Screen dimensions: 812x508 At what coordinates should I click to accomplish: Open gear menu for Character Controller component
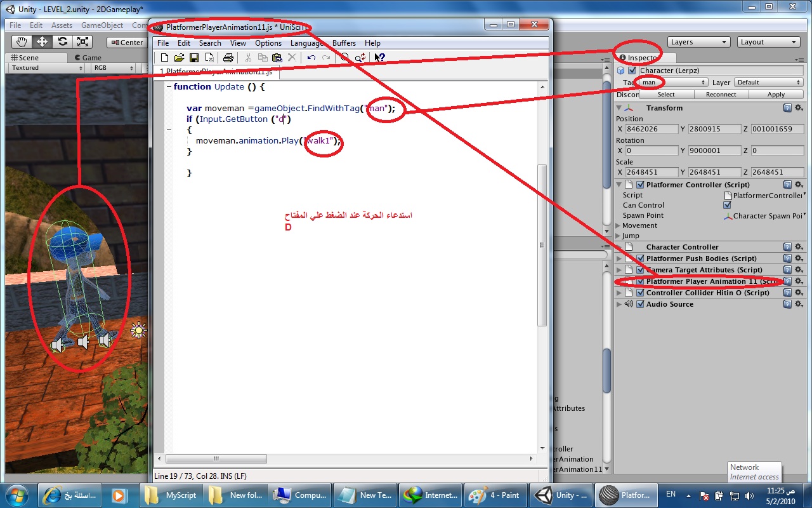point(798,247)
